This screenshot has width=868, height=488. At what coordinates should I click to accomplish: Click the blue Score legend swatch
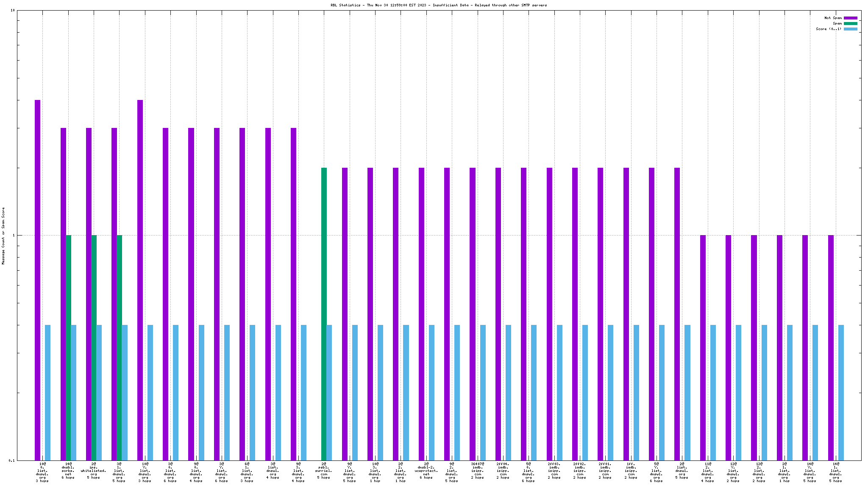(x=850, y=29)
